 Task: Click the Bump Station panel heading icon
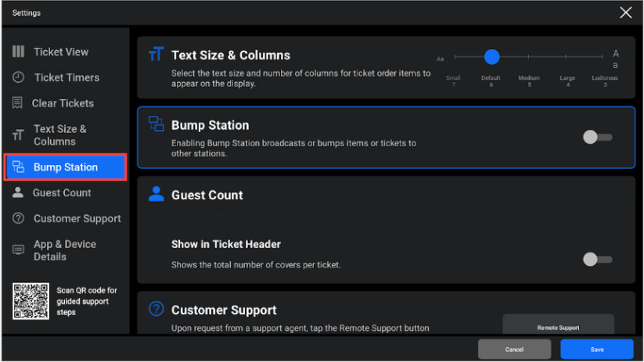pyautogui.click(x=156, y=124)
